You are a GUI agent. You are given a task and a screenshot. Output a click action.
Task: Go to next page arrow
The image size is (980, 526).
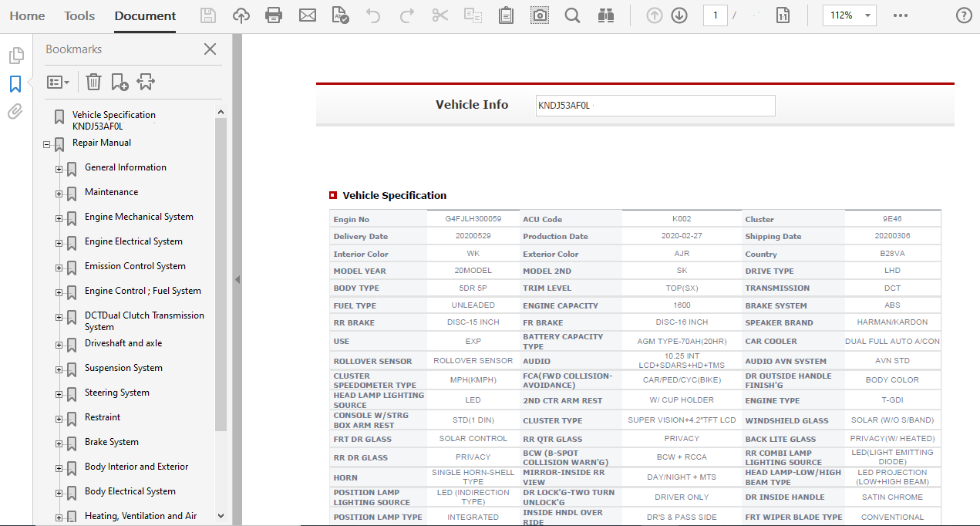click(679, 15)
